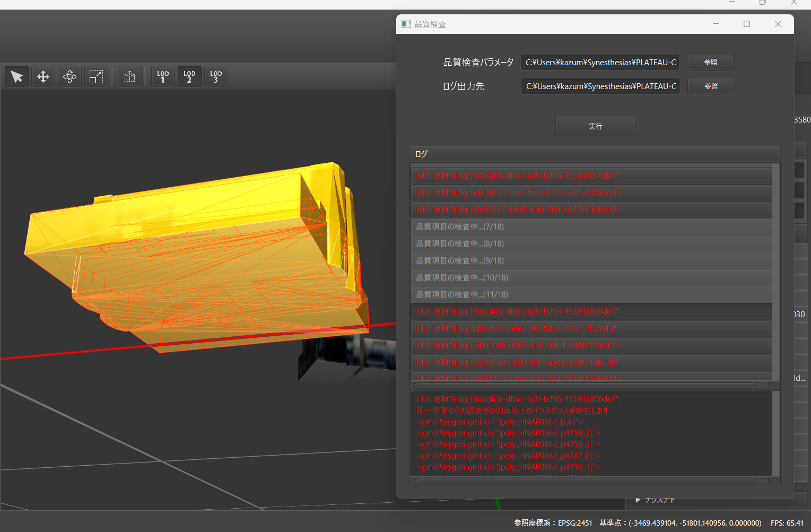
Task: Minimize the 品質検査 dialog
Action: 716,24
